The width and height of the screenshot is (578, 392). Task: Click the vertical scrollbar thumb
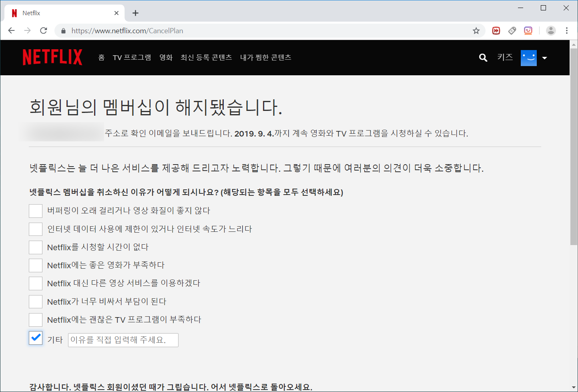point(574,146)
